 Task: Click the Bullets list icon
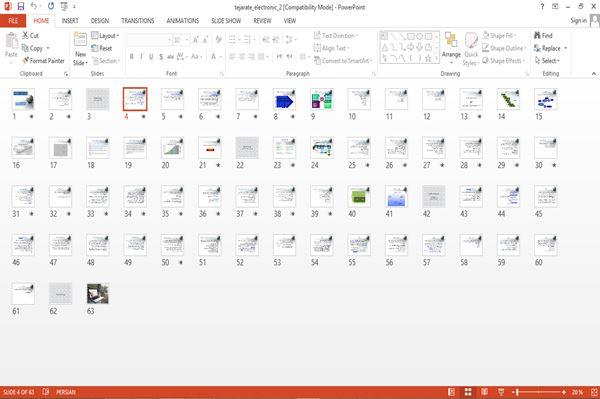pos(232,40)
